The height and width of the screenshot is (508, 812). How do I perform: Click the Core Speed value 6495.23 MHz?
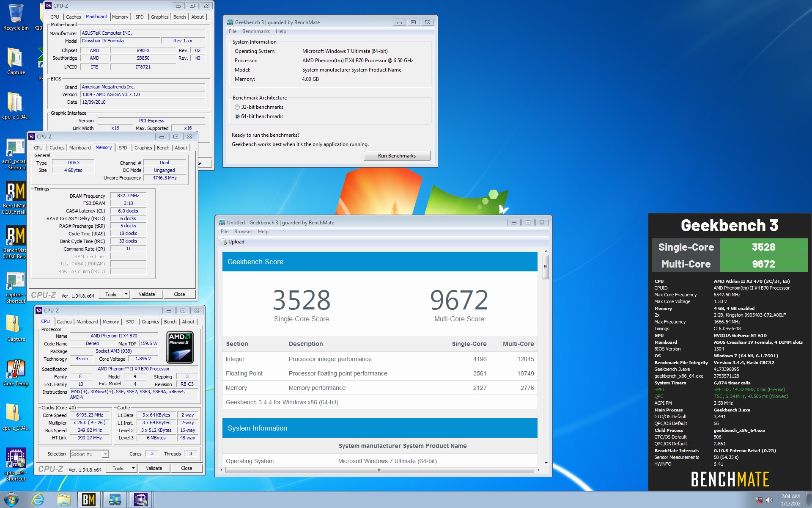pyautogui.click(x=90, y=415)
